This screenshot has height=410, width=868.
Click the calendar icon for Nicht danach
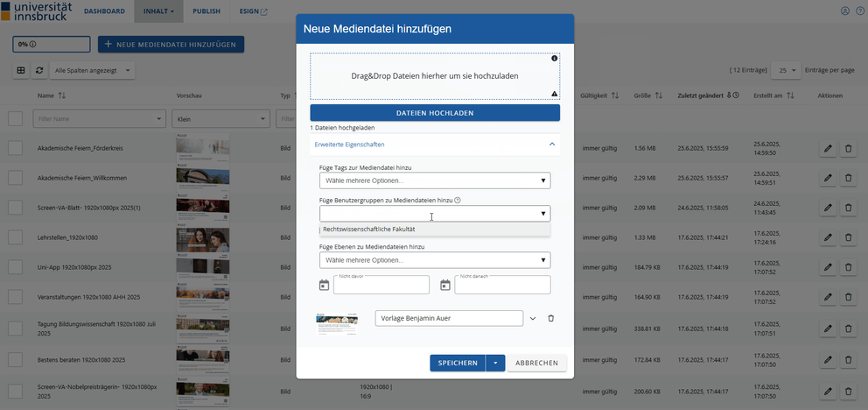coord(444,285)
